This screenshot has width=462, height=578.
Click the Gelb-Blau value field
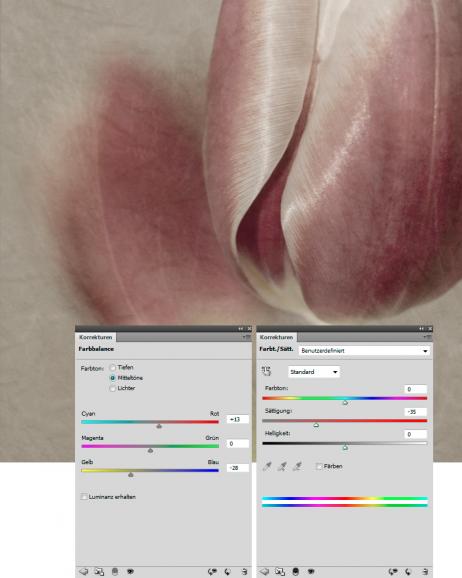pos(237,468)
